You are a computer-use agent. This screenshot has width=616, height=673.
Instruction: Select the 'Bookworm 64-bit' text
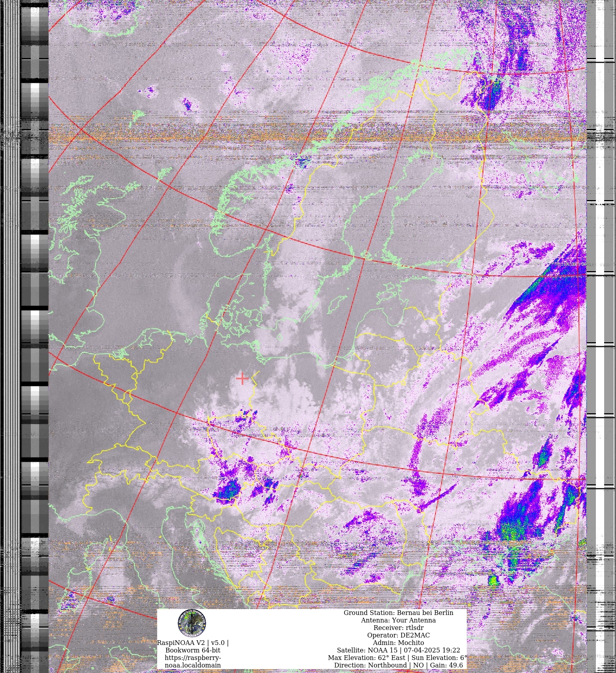coord(193,650)
